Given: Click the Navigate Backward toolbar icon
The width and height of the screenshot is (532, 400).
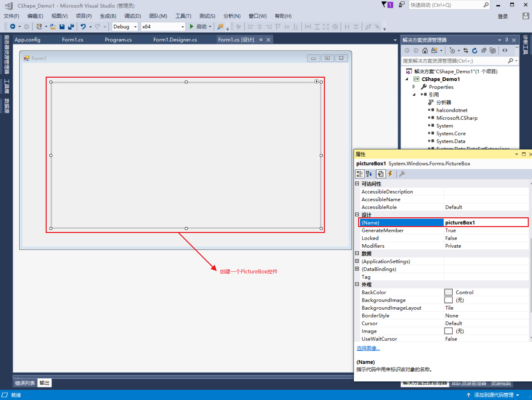Looking at the screenshot, I should [13, 26].
